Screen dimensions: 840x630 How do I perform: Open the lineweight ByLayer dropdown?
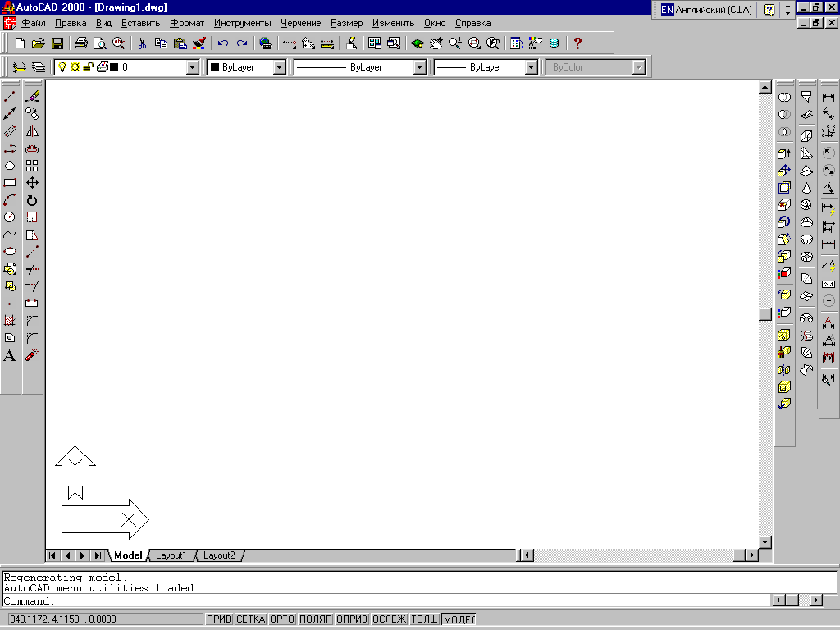(x=531, y=67)
